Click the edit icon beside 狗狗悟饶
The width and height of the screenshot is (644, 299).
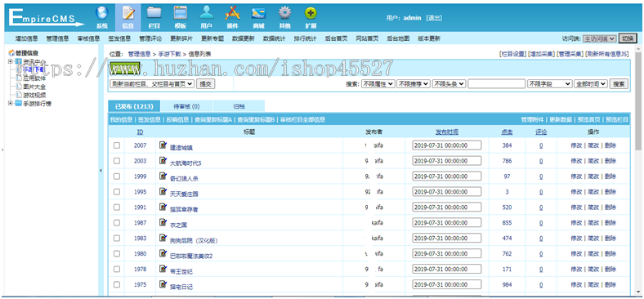pyautogui.click(x=163, y=239)
